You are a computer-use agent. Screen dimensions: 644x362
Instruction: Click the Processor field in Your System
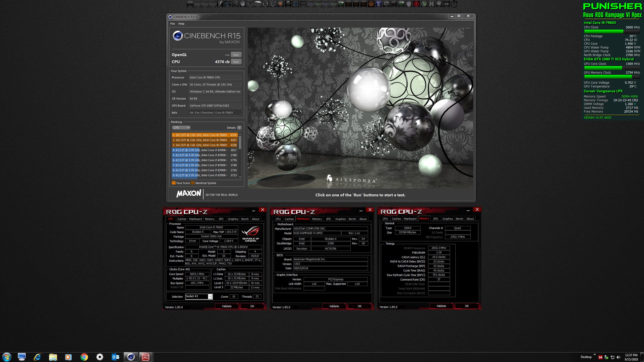pyautogui.click(x=215, y=77)
